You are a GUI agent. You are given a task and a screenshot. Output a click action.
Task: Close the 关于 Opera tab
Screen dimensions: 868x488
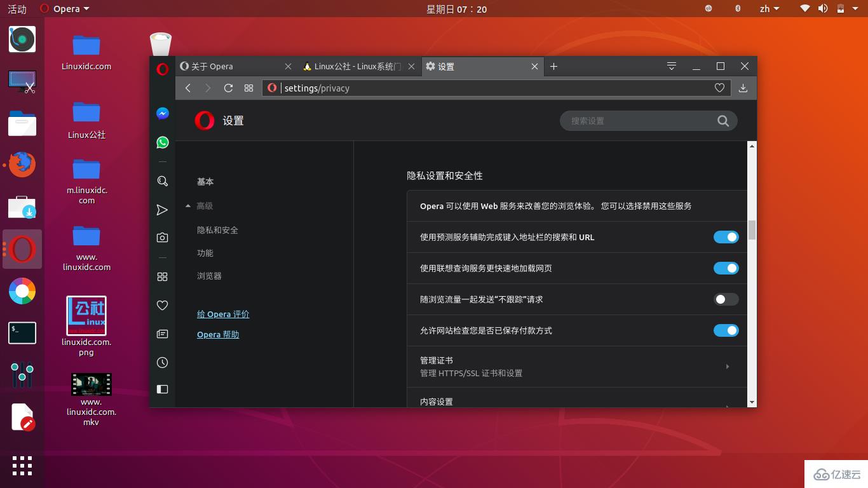pos(288,66)
